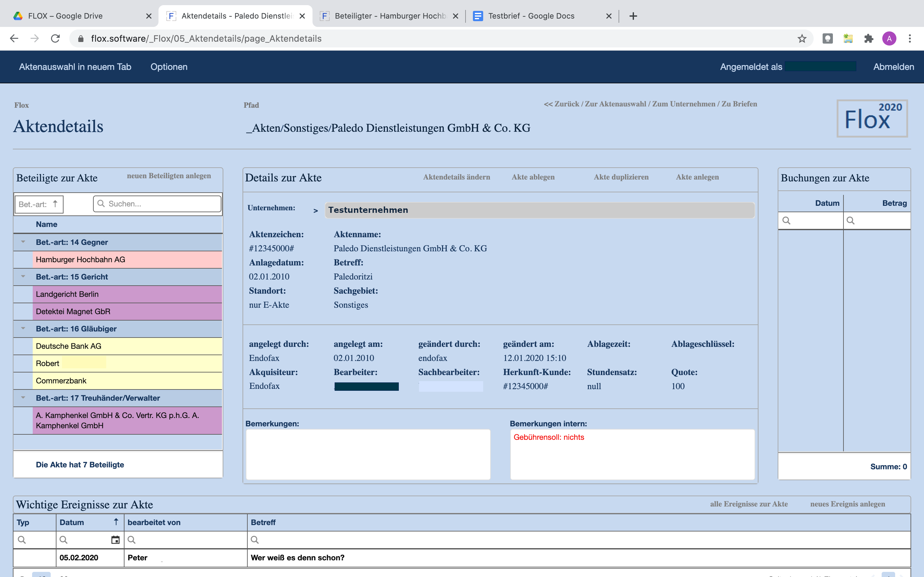This screenshot has height=577, width=924.
Task: Collapse the Bet.-art 14 Gegner group
Action: coord(23,242)
